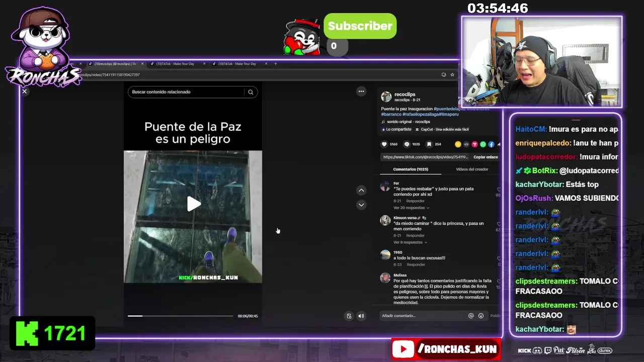644x362 pixels.
Task: Select the video URL text field
Action: [x=426, y=157]
